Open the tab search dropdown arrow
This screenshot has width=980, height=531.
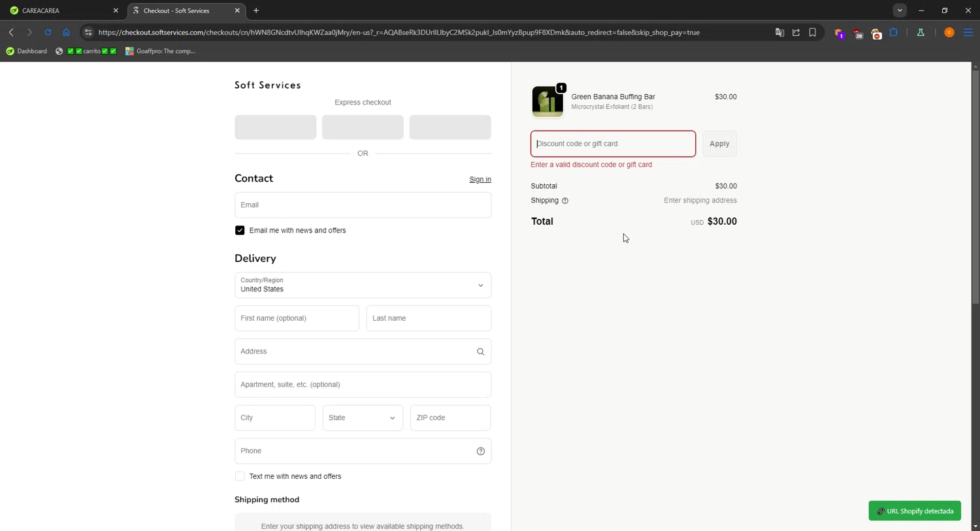[x=900, y=10]
